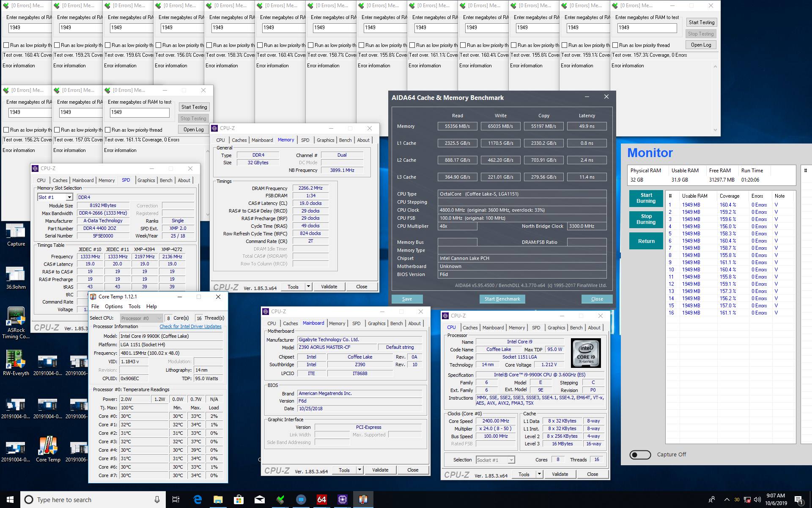Image resolution: width=812 pixels, height=508 pixels.
Task: Open Mail app from taskbar
Action: click(259, 500)
